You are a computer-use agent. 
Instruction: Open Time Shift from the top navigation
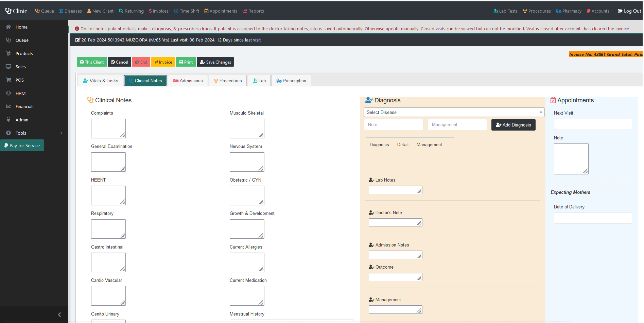(187, 11)
